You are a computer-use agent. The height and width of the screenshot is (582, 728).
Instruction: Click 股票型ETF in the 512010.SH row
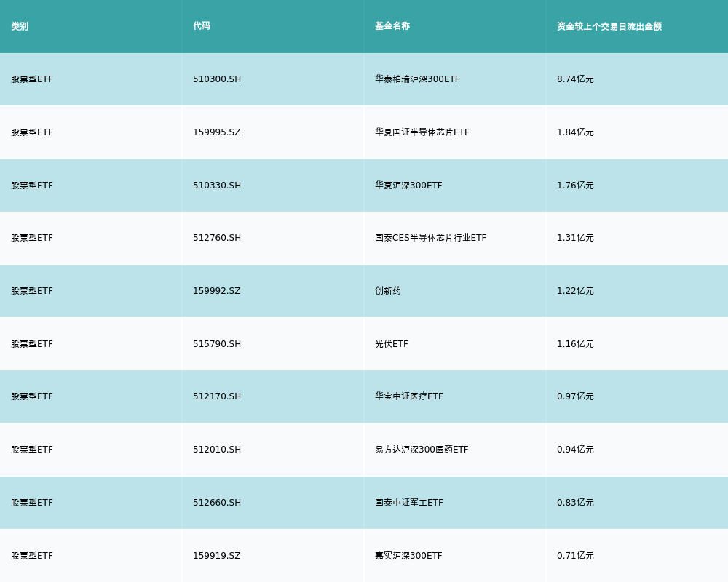coord(32,450)
